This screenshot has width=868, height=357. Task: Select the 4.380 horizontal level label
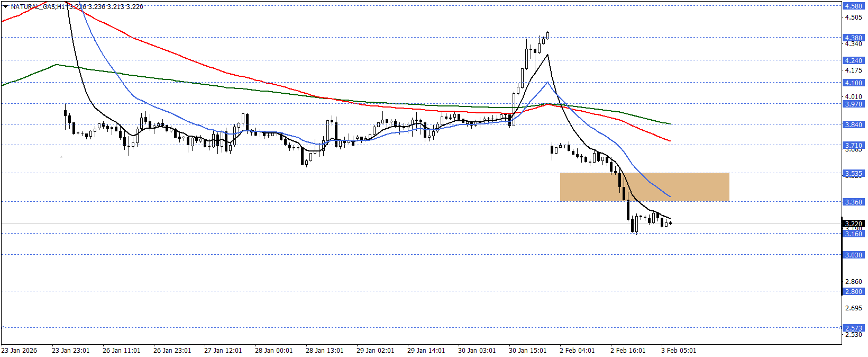coord(853,38)
